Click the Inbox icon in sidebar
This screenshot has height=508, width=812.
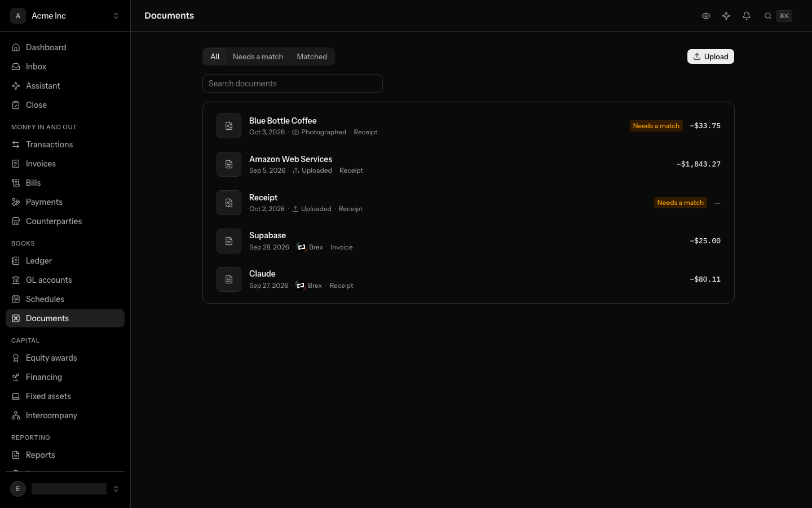(16, 67)
